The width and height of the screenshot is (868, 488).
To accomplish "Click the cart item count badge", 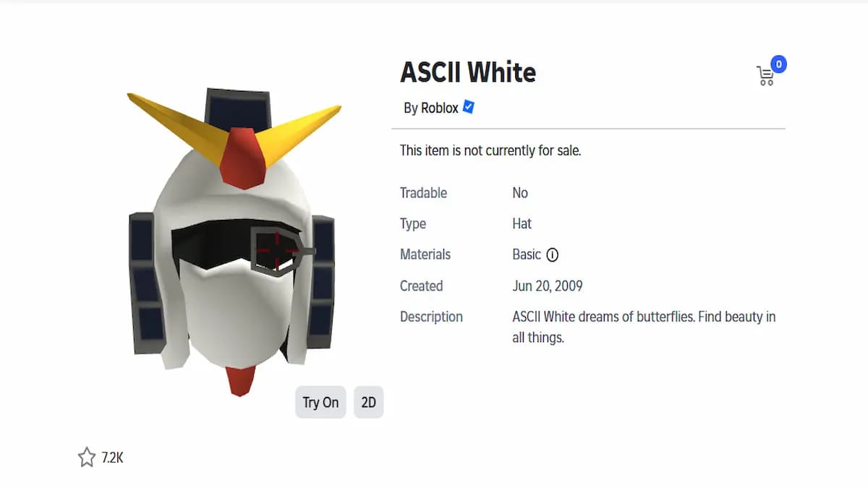I will tap(778, 64).
